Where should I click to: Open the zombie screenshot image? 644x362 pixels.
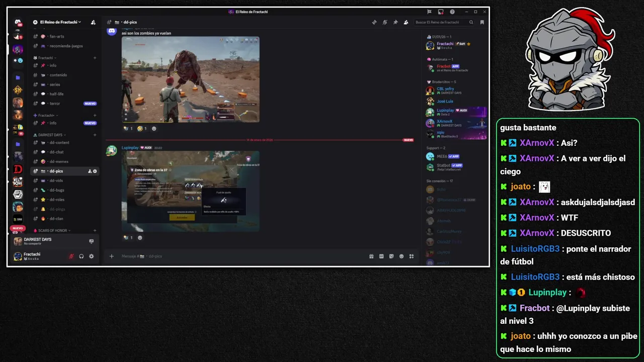(191, 79)
